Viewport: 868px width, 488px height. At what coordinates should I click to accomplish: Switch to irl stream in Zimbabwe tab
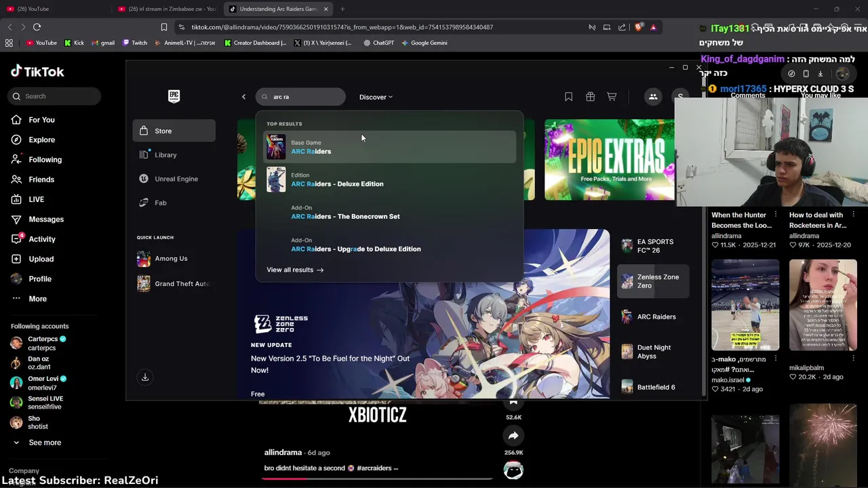point(166,9)
